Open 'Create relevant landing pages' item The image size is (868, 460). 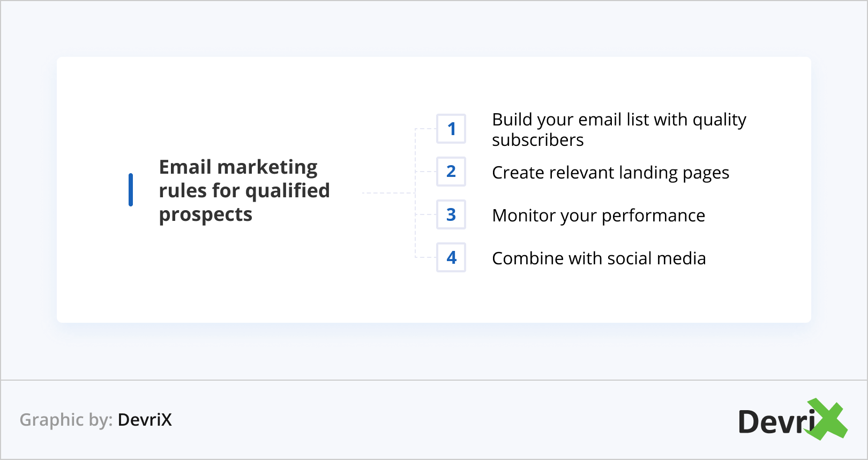(610, 173)
